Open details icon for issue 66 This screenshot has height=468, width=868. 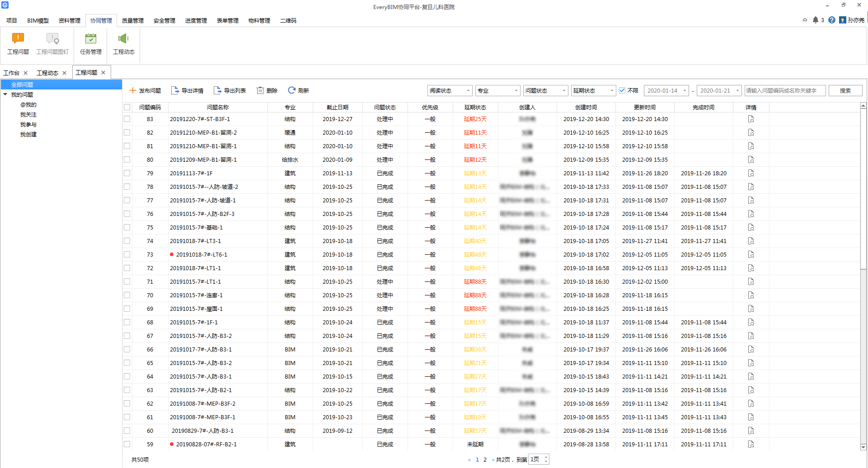(x=751, y=349)
